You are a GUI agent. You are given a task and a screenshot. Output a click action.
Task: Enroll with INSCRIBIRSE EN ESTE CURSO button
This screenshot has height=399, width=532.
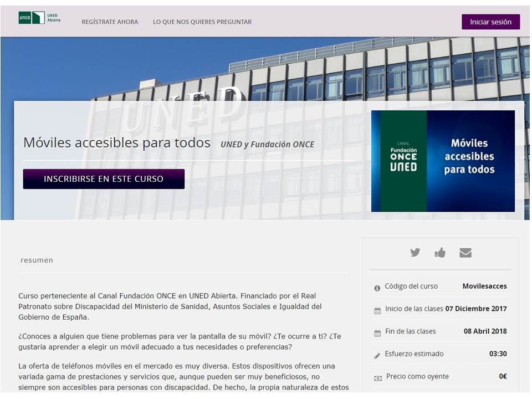click(x=104, y=179)
